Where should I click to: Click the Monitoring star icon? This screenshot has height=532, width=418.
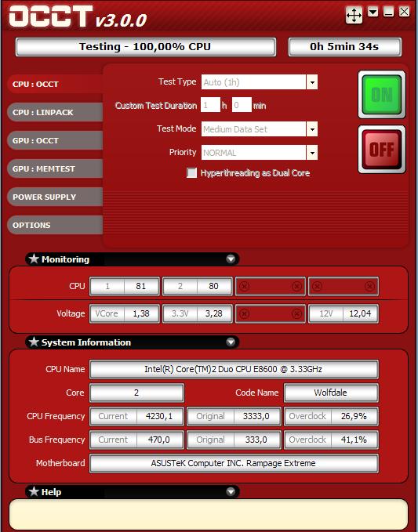coord(34,259)
